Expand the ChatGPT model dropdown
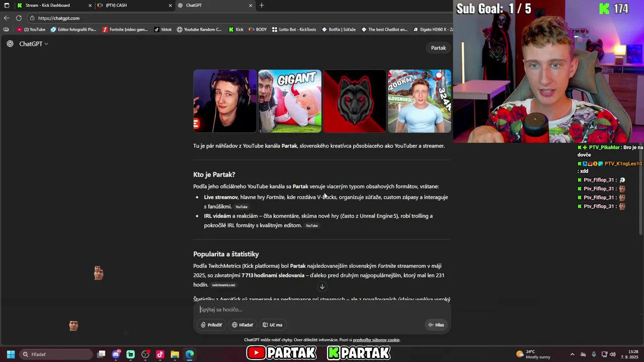Image resolution: width=644 pixels, height=362 pixels. coord(34,44)
